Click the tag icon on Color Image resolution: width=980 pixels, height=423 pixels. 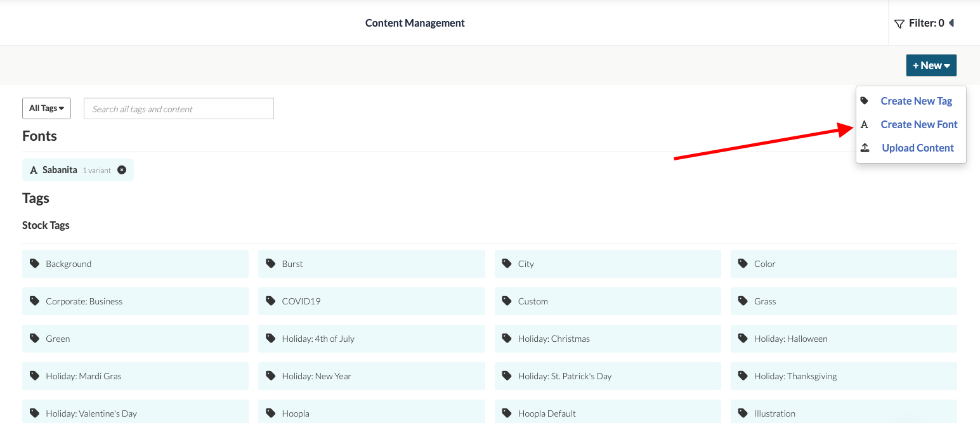click(743, 263)
